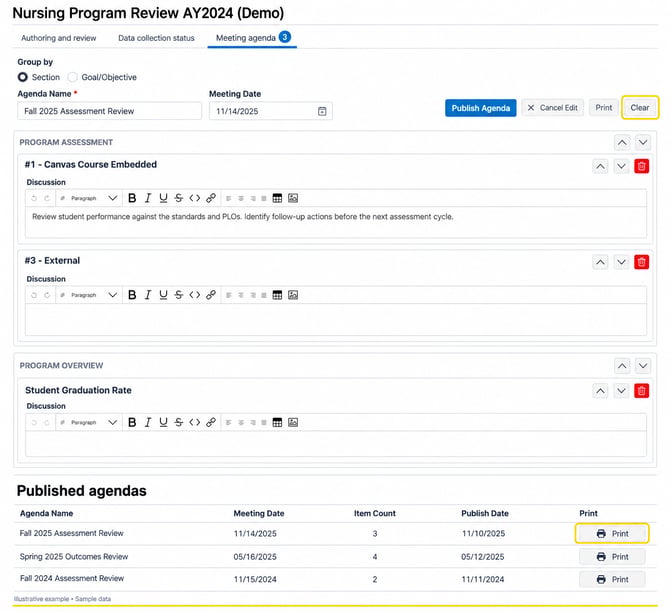
Task: Click the Item Count column header
Action: point(375,513)
